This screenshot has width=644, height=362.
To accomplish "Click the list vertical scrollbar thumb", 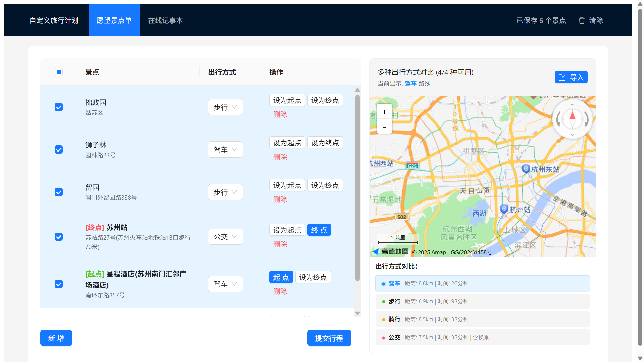I will coord(357,188).
